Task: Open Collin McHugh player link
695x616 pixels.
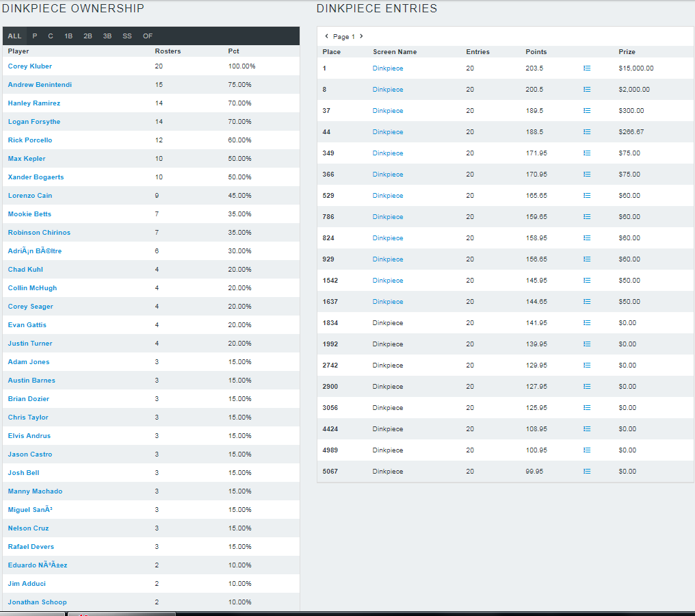Action: click(32, 288)
